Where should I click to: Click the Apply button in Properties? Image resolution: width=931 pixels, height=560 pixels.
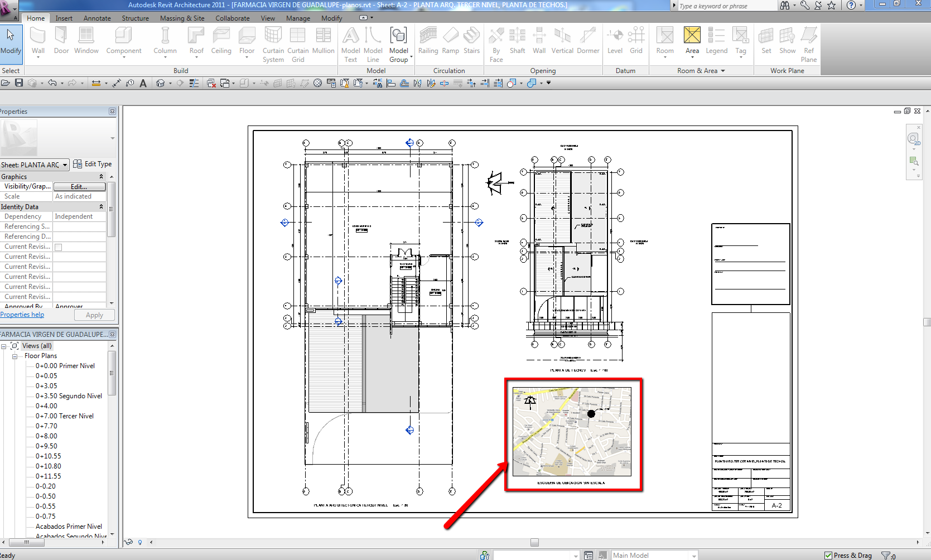(94, 315)
